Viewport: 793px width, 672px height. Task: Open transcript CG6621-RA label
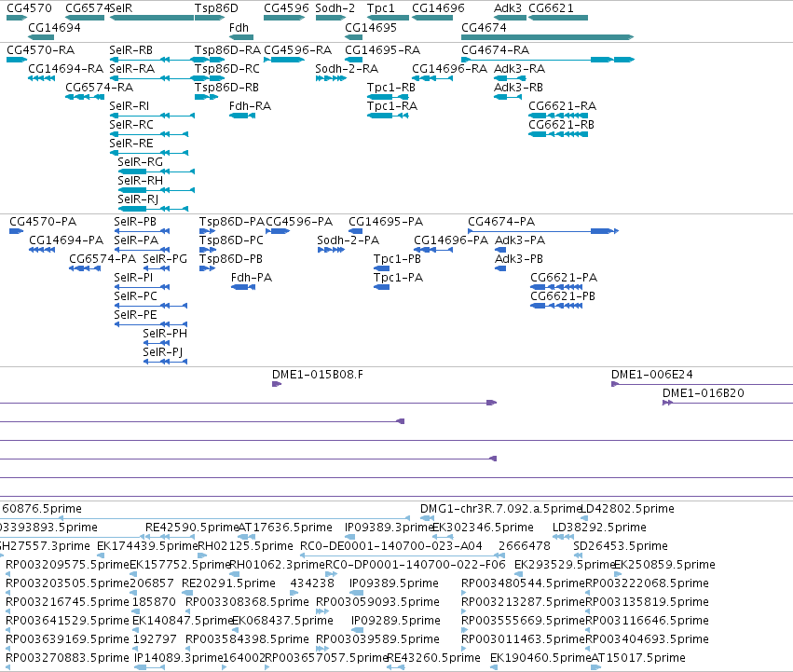click(x=563, y=105)
